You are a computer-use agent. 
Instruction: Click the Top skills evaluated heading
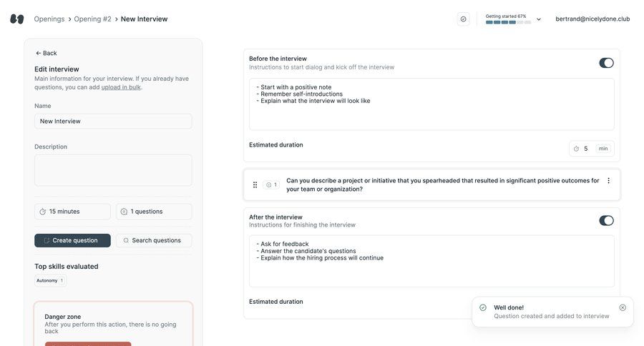point(67,267)
